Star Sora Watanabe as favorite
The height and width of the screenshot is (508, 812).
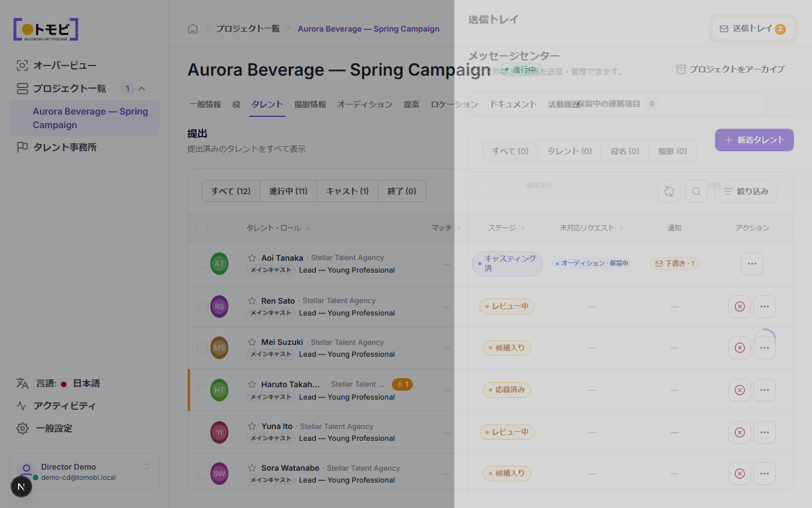click(252, 468)
